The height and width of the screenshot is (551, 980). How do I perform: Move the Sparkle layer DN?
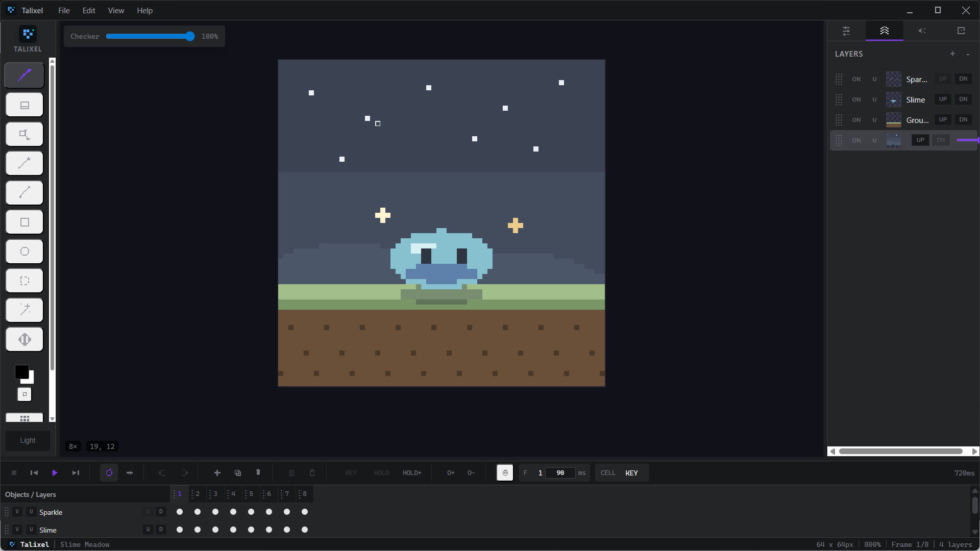(963, 79)
